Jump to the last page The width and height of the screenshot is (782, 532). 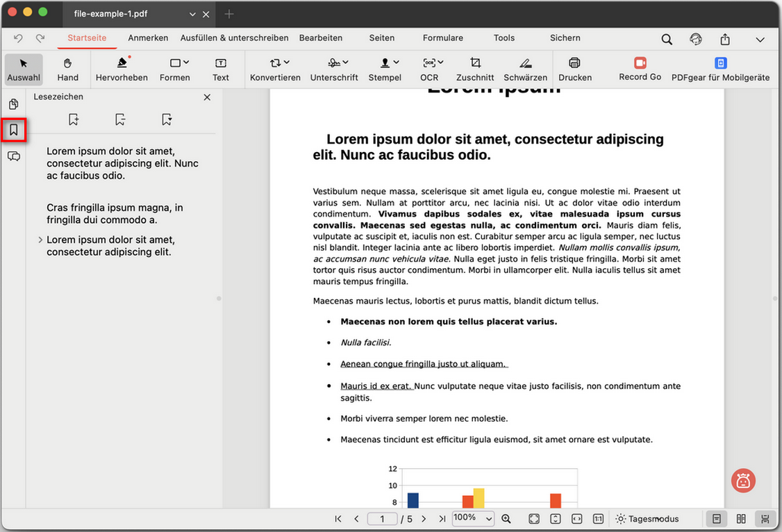pos(444,518)
